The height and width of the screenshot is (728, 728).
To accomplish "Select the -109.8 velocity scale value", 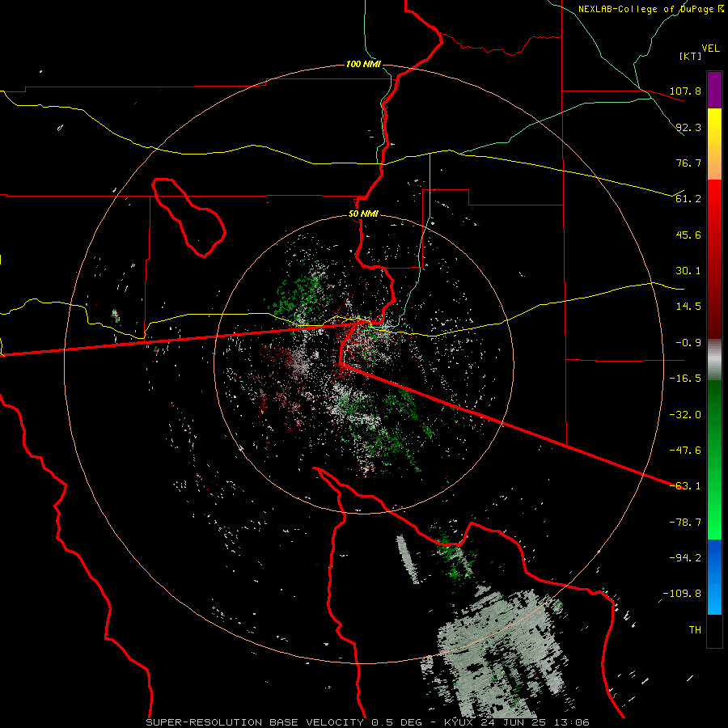I will point(682,594).
